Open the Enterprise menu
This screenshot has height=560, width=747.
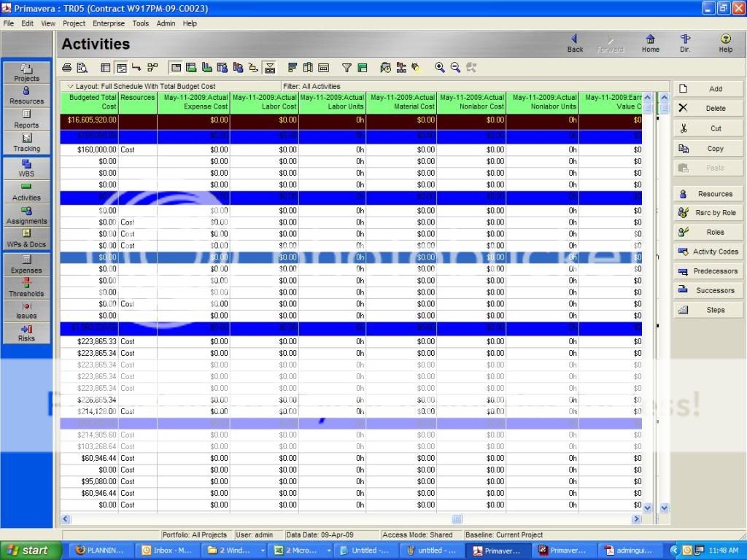coord(109,23)
